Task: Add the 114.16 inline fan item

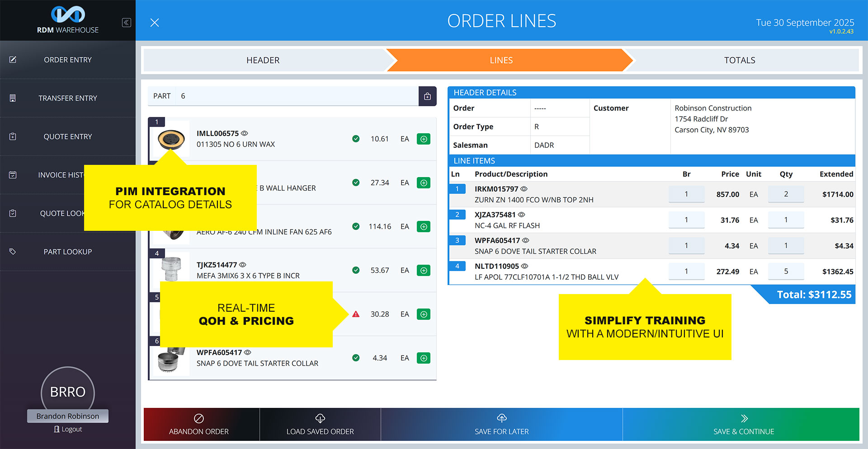Action: coord(423,227)
